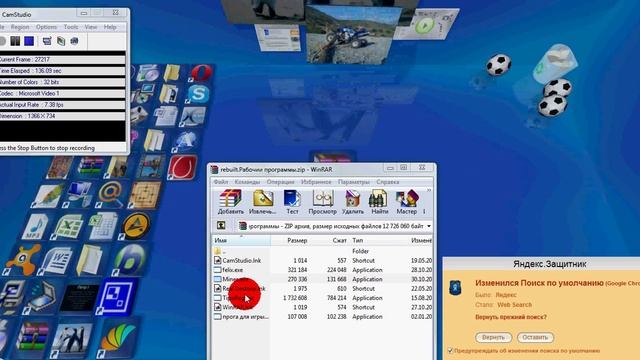
Task: Open the blue squares shortcut desktop icon
Action: point(116,296)
